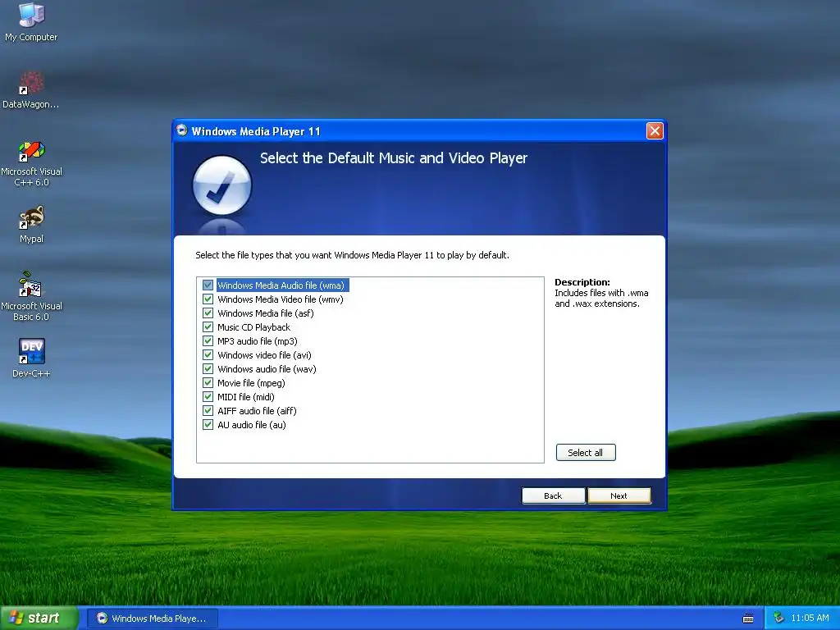Toggle the Music CD Playback checkbox
The height and width of the screenshot is (630, 840).
(x=208, y=327)
